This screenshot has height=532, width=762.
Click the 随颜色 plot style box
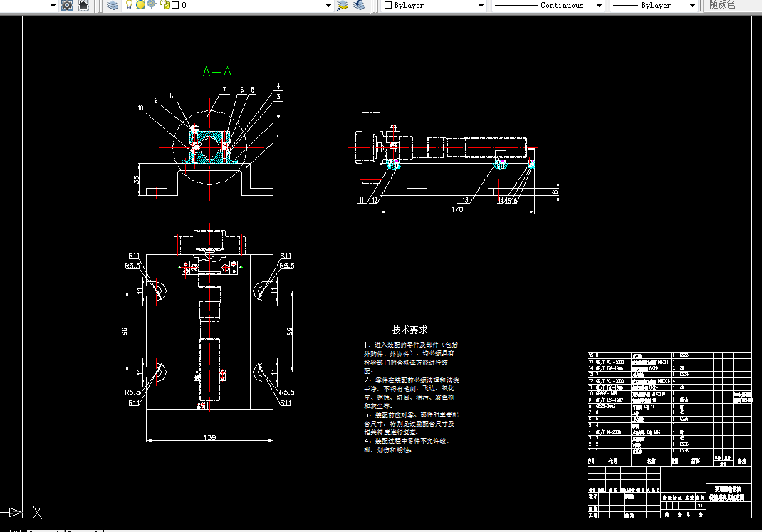tap(732, 5)
